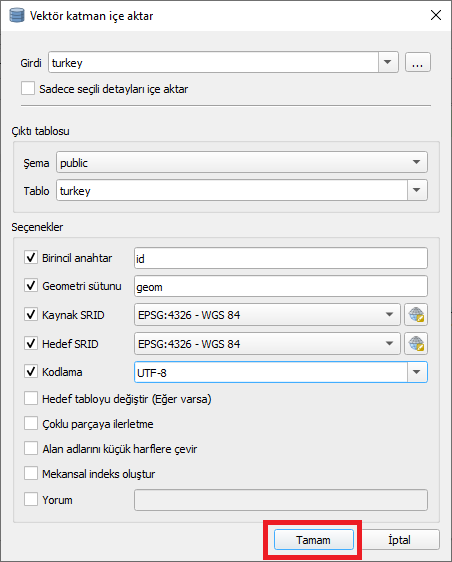Image resolution: width=452 pixels, height=562 pixels.
Task: Expand the Tablo dropdown arrow
Action: click(x=417, y=190)
